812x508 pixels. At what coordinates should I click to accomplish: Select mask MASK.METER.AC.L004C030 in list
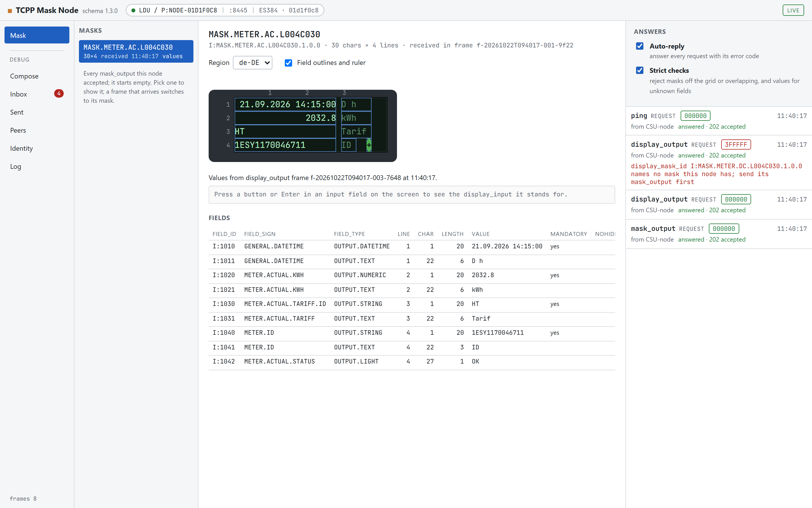coord(136,51)
